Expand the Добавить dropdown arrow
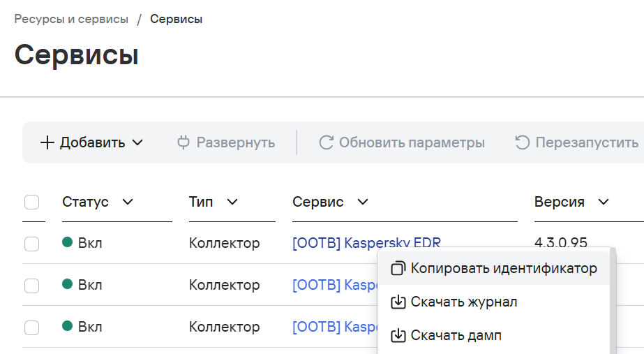Image resolution: width=644 pixels, height=354 pixels. 137,142
